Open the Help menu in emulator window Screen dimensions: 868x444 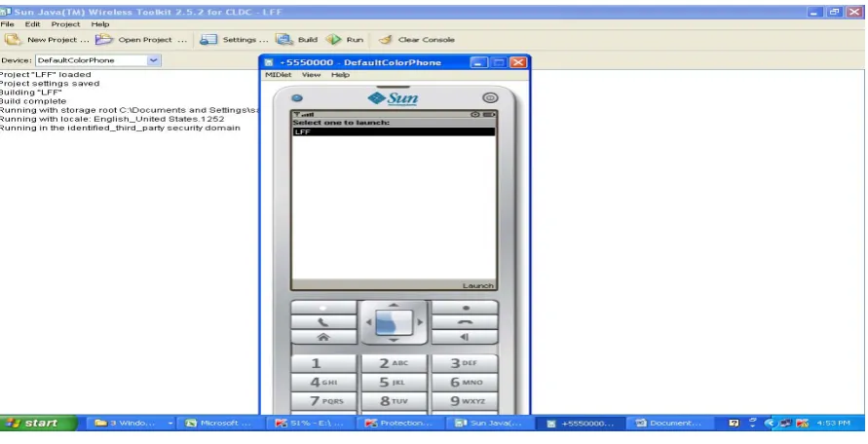pos(340,75)
